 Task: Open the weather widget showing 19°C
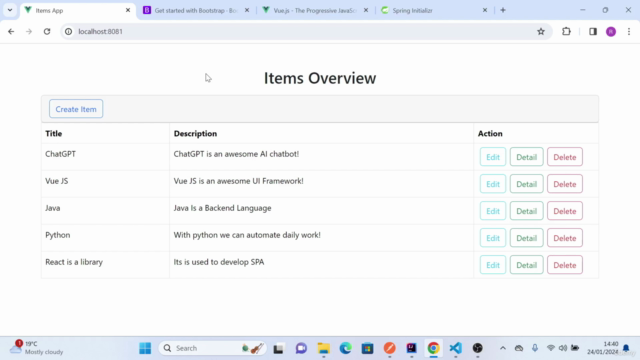(x=37, y=348)
